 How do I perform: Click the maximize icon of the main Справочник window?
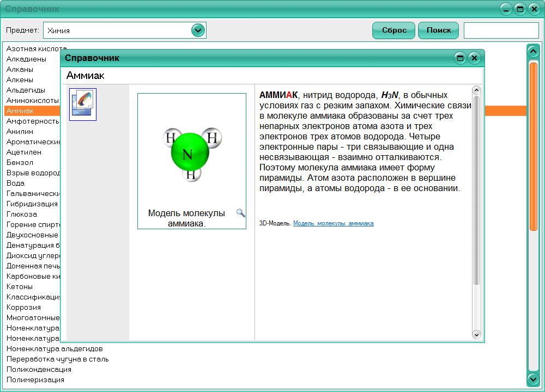pyautogui.click(x=519, y=9)
